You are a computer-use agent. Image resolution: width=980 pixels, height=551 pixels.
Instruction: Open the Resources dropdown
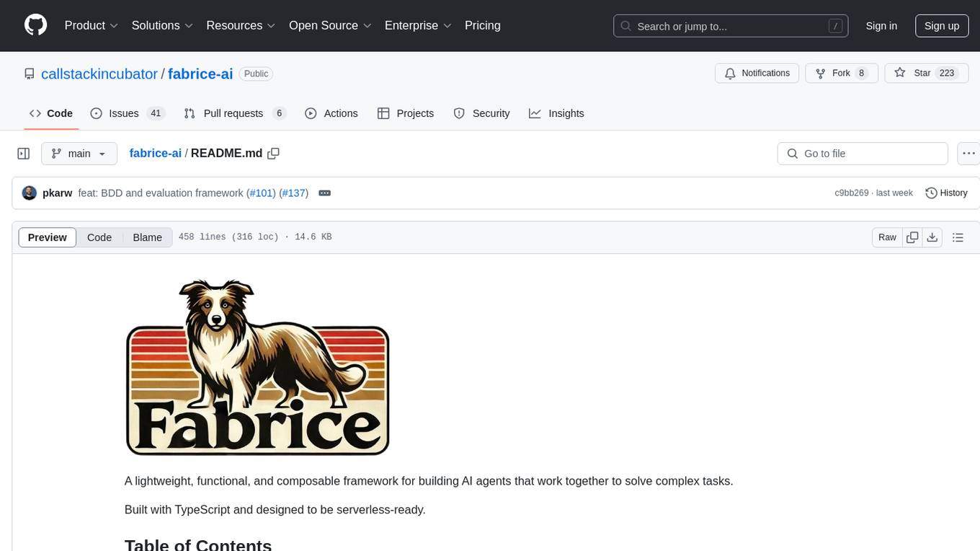pos(241,25)
